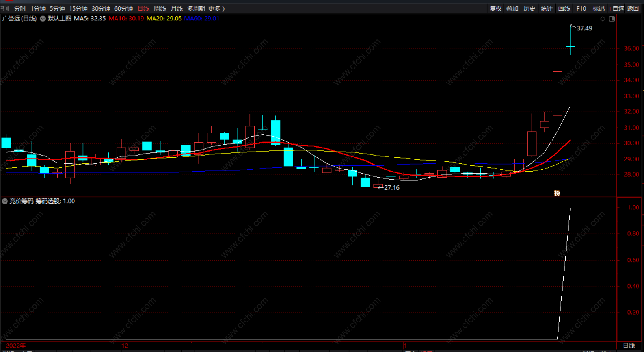Viewport: 644px width, 352px height.
Task: Select the 日线 daily tab
Action: click(143, 8)
